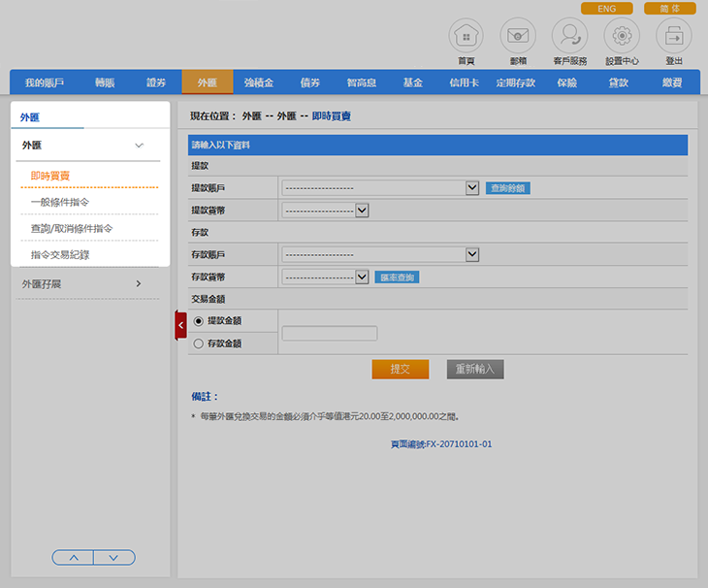This screenshot has width=708, height=588.
Task: Click the home (首頁) icon
Action: click(x=466, y=36)
